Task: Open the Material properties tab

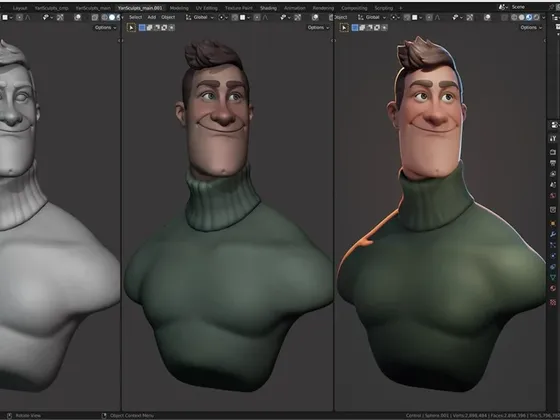Action: [553, 288]
